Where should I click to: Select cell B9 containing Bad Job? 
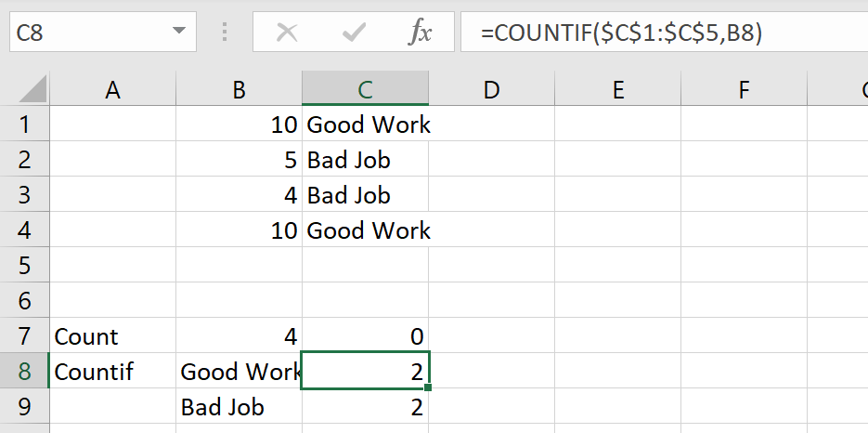pos(240,408)
